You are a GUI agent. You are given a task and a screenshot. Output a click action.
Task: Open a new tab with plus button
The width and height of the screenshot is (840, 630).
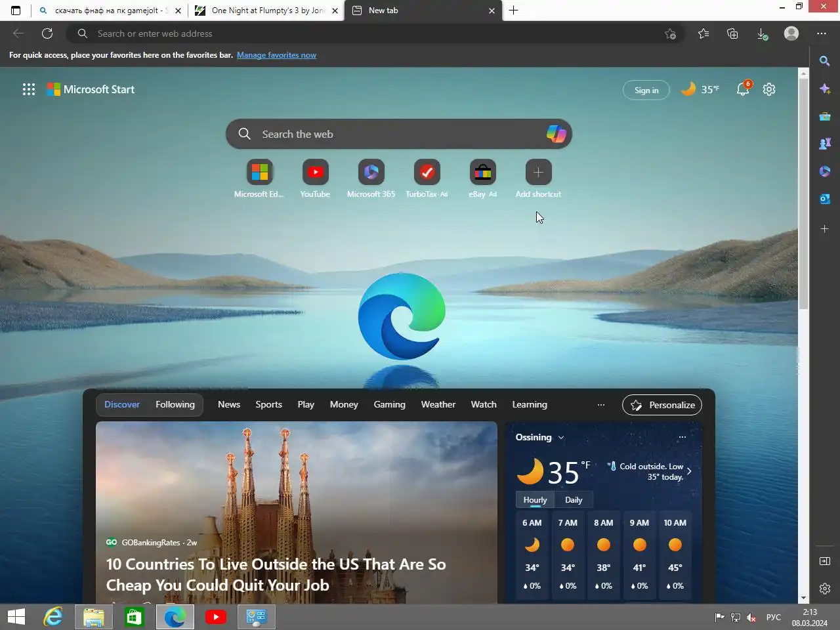(x=514, y=10)
